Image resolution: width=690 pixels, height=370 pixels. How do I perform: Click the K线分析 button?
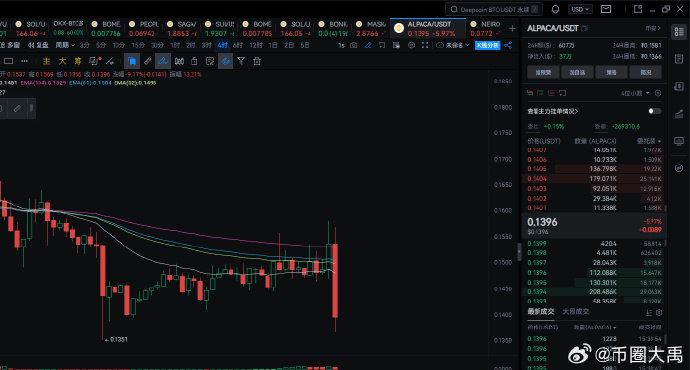(488, 45)
